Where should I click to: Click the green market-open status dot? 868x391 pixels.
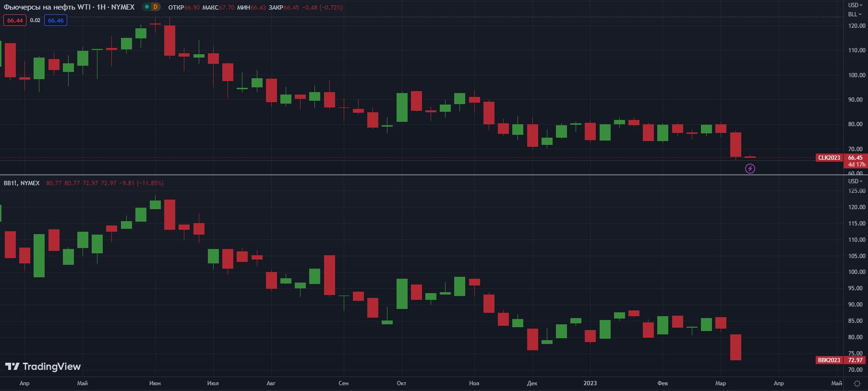pos(147,7)
